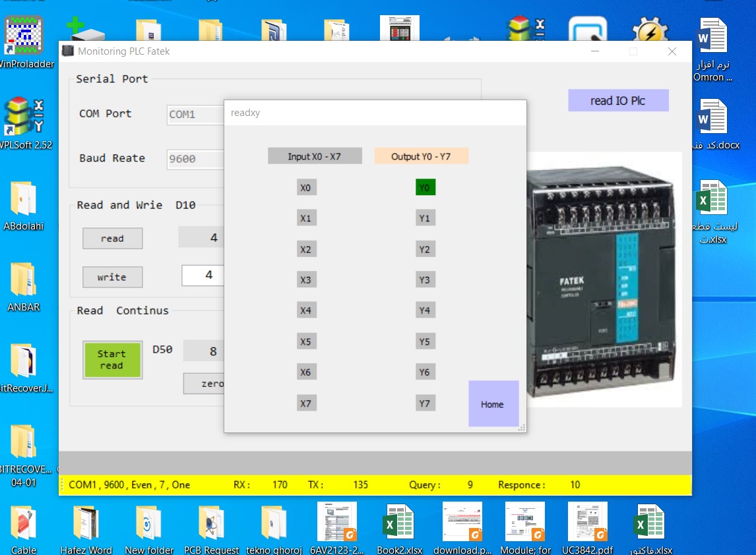
Task: Toggle the Y1 output indicator
Action: pos(425,218)
